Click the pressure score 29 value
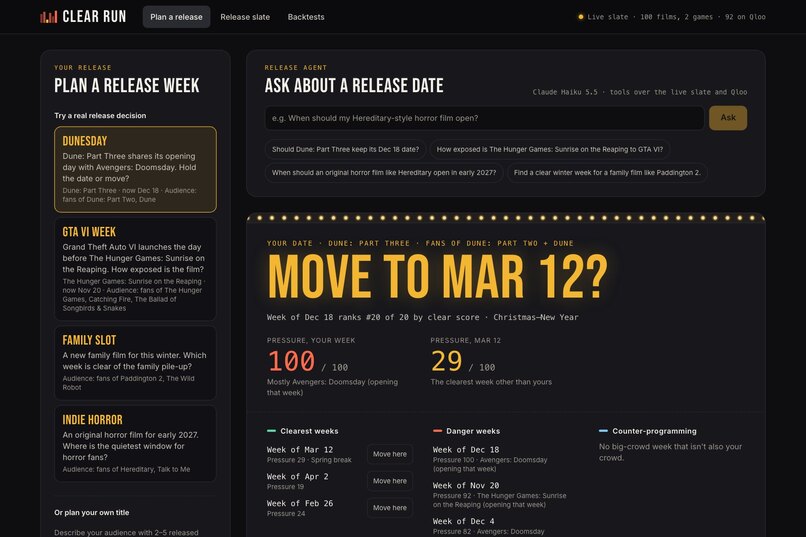The width and height of the screenshot is (806, 537). (447, 361)
